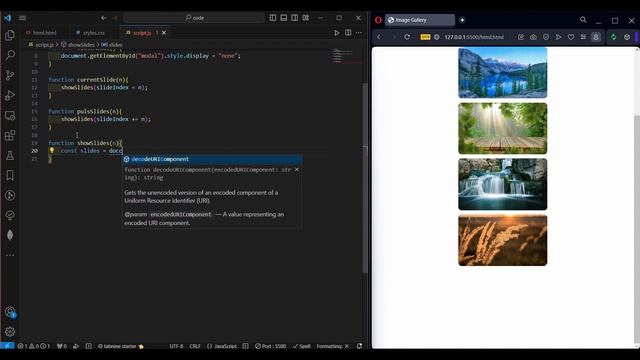
Task: Open the waterfall image in the gallery
Action: pos(502,184)
